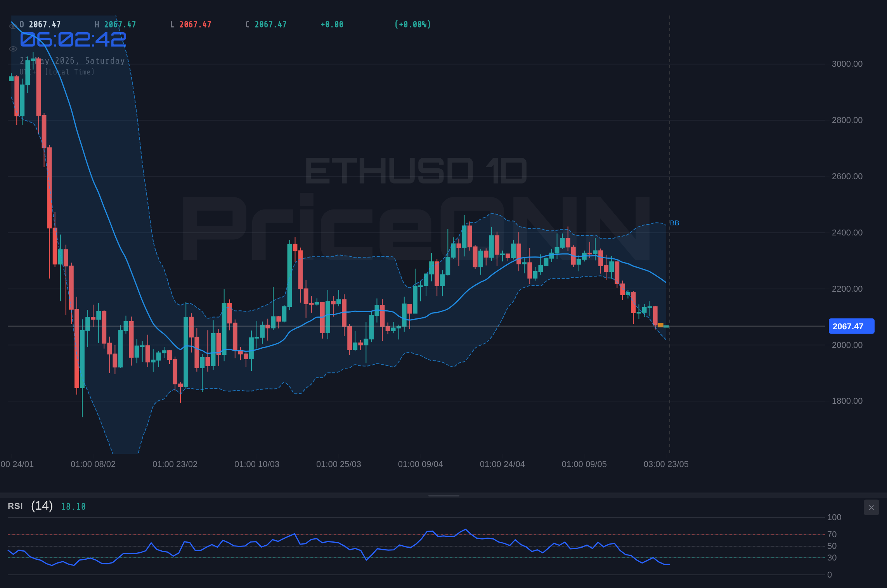Click the RSI period (14) setting
Image resolution: width=887 pixels, height=588 pixels.
click(x=42, y=505)
